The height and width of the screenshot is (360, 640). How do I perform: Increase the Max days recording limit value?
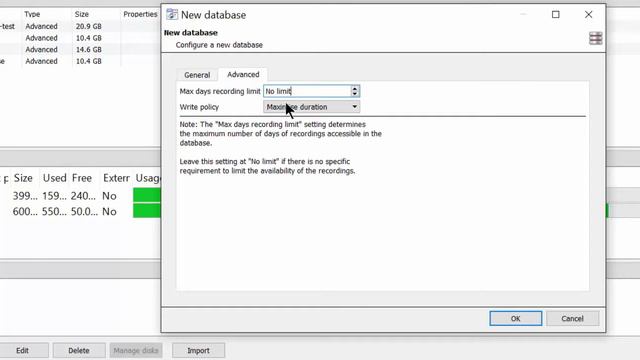coord(355,89)
